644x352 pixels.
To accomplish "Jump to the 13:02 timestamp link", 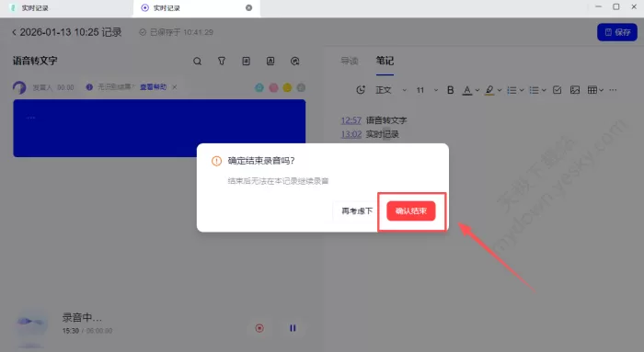I will 351,134.
